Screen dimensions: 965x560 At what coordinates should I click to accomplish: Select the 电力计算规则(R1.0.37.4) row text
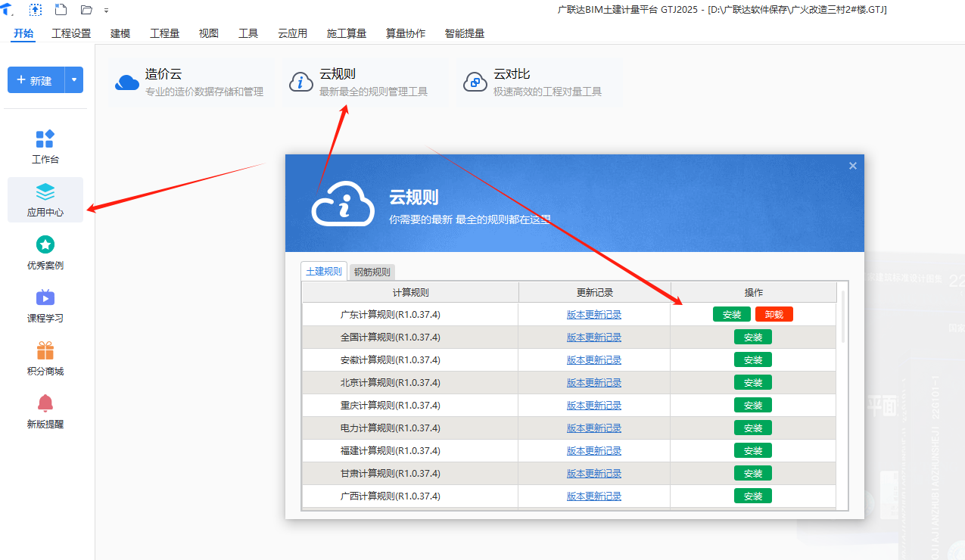[x=391, y=428]
